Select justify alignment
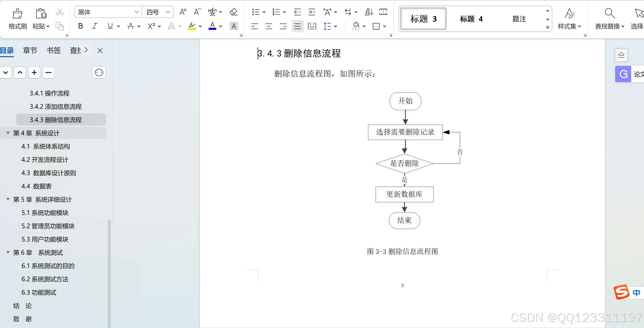Viewport: 644px width, 328px height. coord(297,26)
